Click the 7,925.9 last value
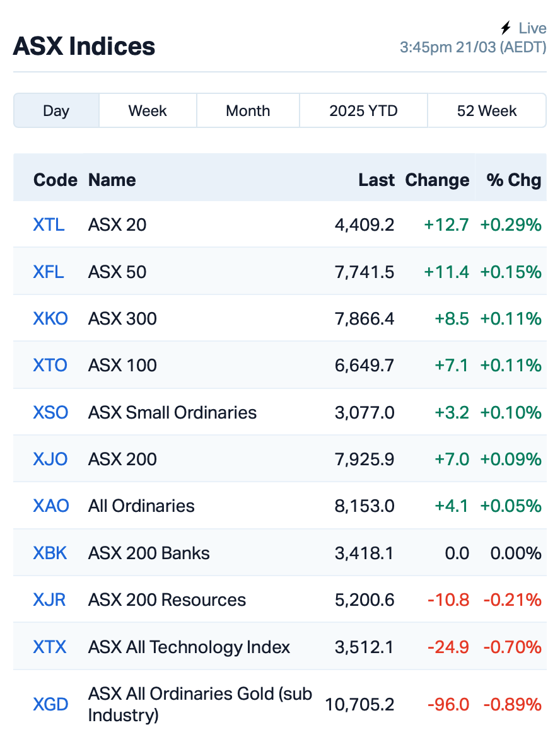Viewport: 560px width, 730px height. [365, 460]
